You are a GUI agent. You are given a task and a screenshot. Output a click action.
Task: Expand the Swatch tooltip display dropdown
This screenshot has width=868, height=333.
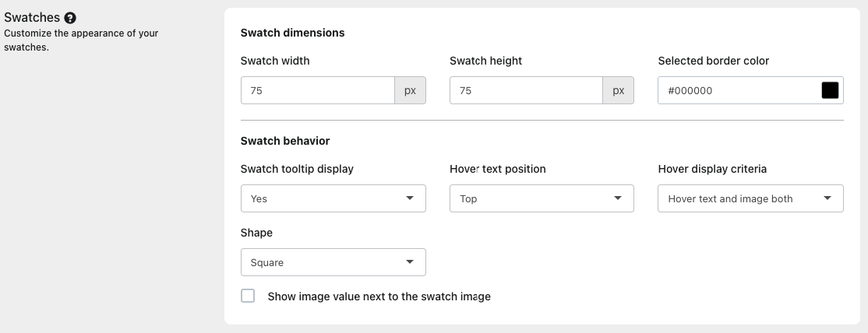click(x=333, y=198)
